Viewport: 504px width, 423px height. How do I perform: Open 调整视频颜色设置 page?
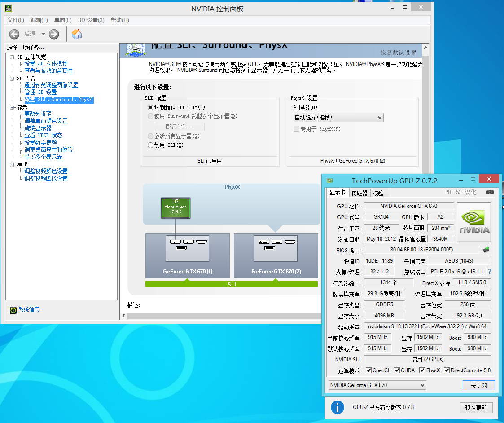[x=46, y=172]
